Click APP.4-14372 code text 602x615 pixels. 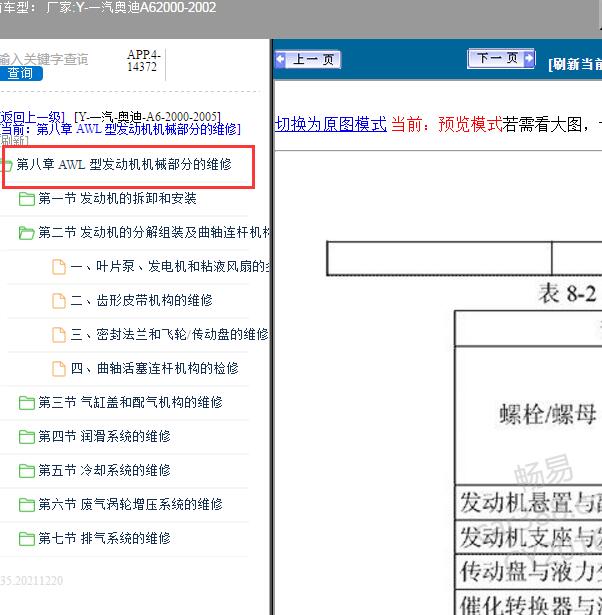point(144,60)
